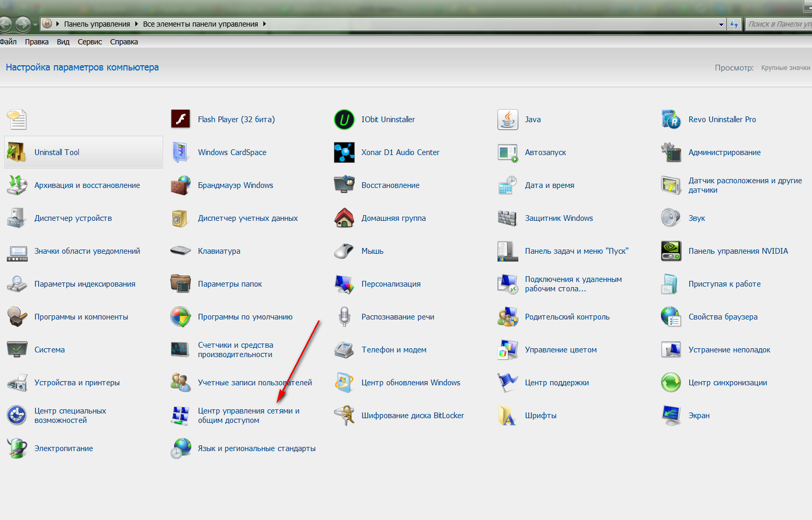Image resolution: width=812 pixels, height=520 pixels.
Task: Open the Центр обновления Windows icon
Action: coord(344,383)
